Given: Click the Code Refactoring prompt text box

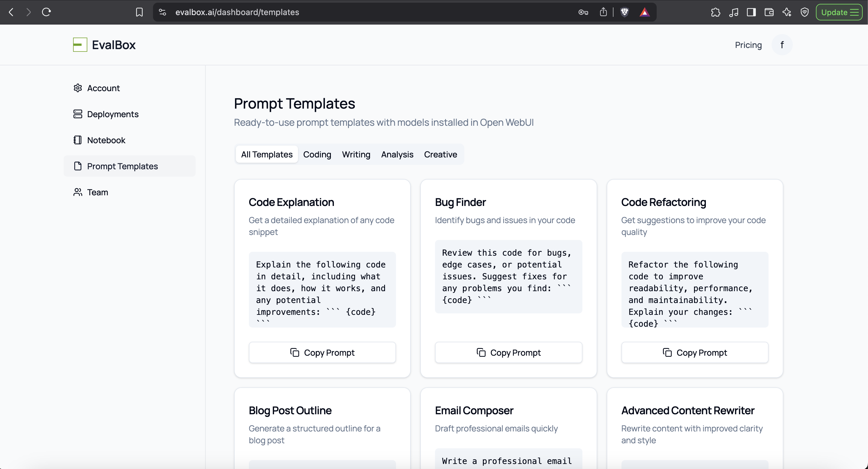Looking at the screenshot, I should pos(695,289).
